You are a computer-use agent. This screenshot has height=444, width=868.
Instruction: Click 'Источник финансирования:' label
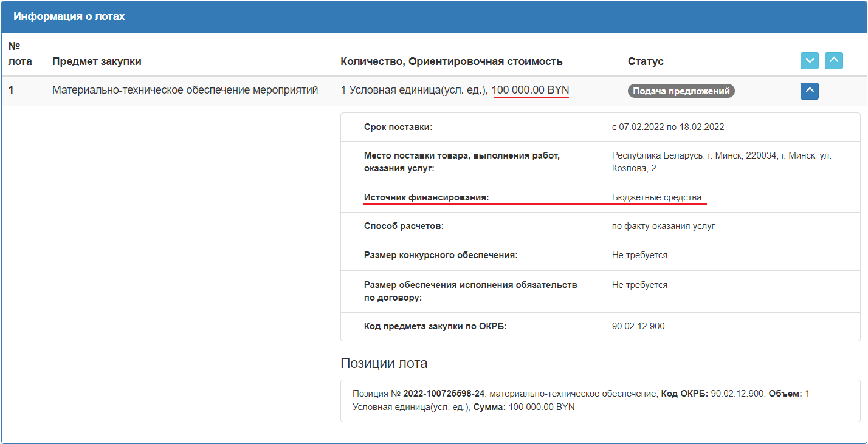pyautogui.click(x=426, y=197)
